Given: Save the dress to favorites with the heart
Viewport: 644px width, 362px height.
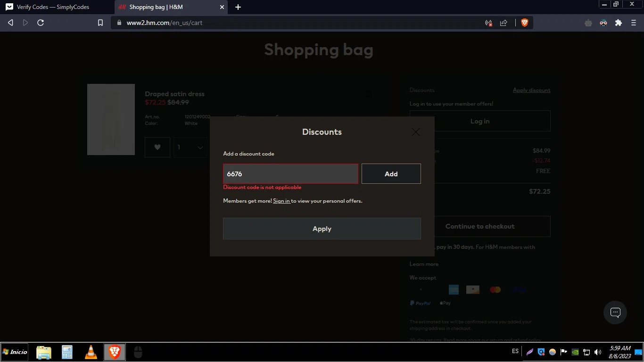Looking at the screenshot, I should 157,147.
